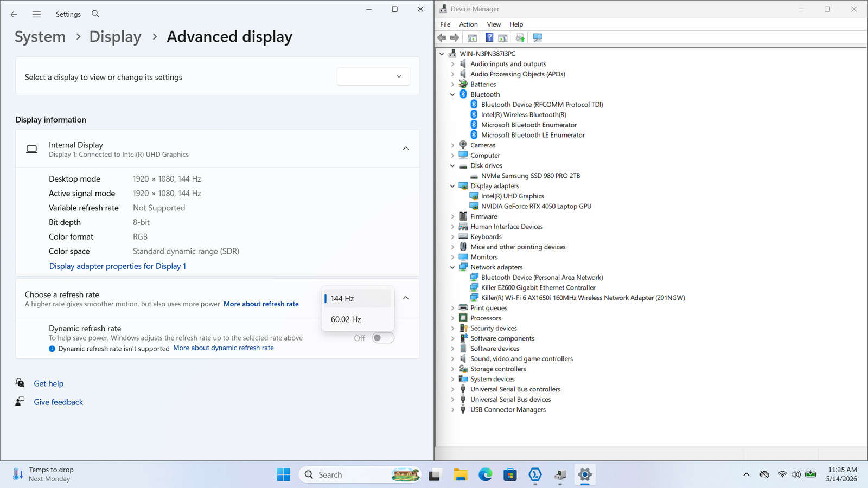Click Show/Hide Console Tree toolbar icon

(x=472, y=38)
